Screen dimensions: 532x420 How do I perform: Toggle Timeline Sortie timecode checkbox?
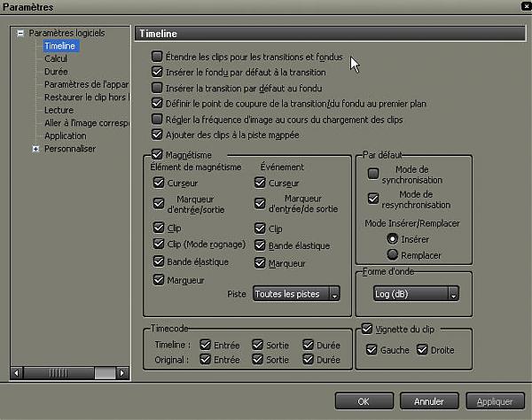257,345
